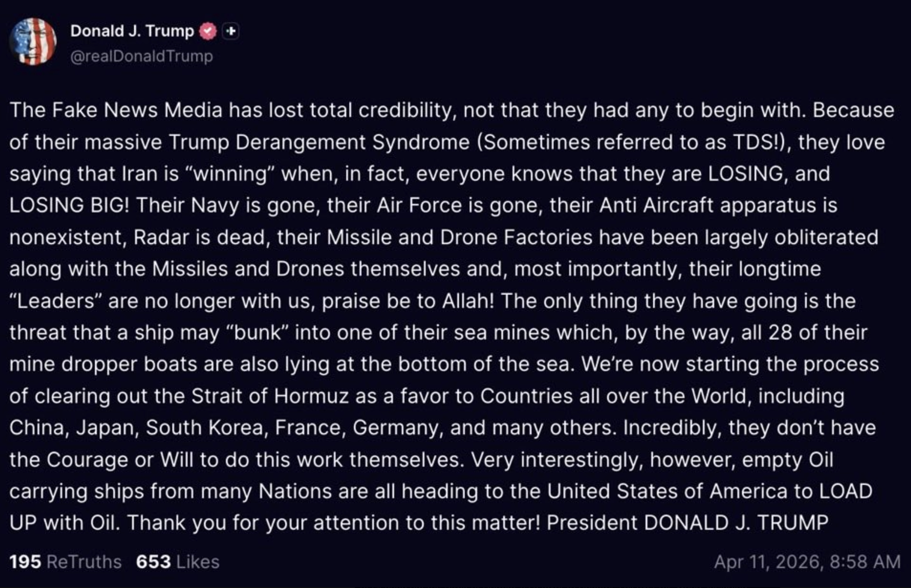The height and width of the screenshot is (588, 911).
Task: Open the Apr 11, 2026 timestamp
Action: (x=807, y=562)
